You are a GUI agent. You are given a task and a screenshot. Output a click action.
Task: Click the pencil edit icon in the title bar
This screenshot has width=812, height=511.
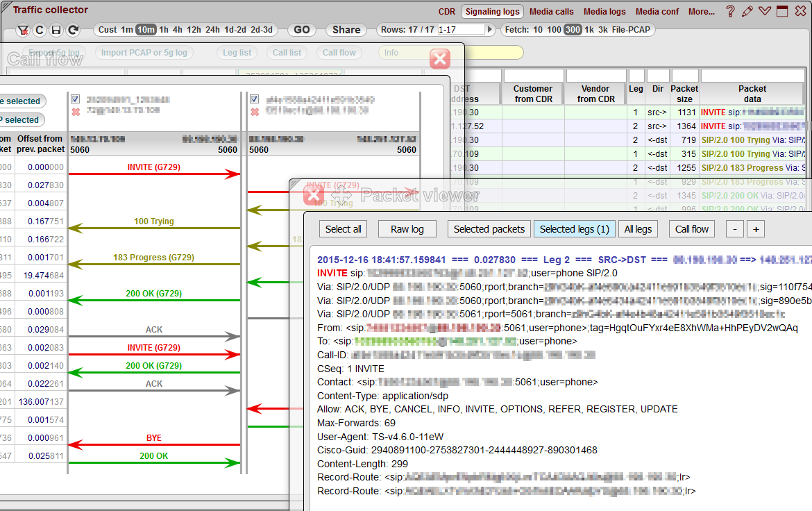[x=747, y=10]
